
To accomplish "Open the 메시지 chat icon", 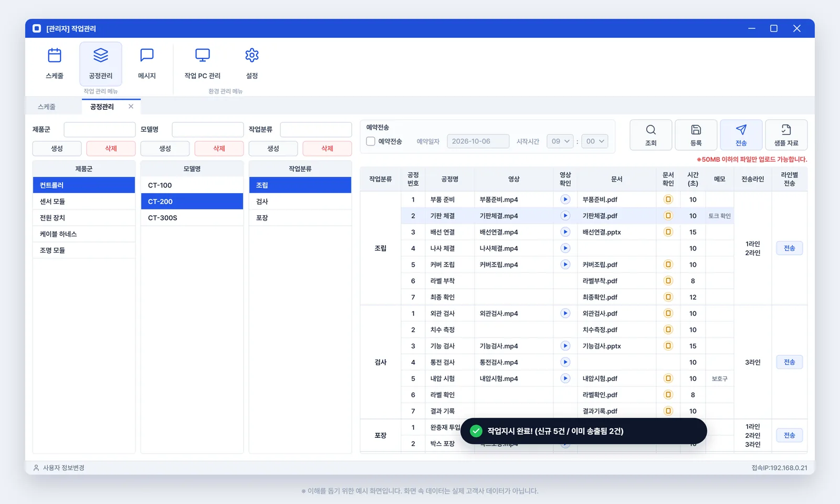I will click(x=147, y=64).
